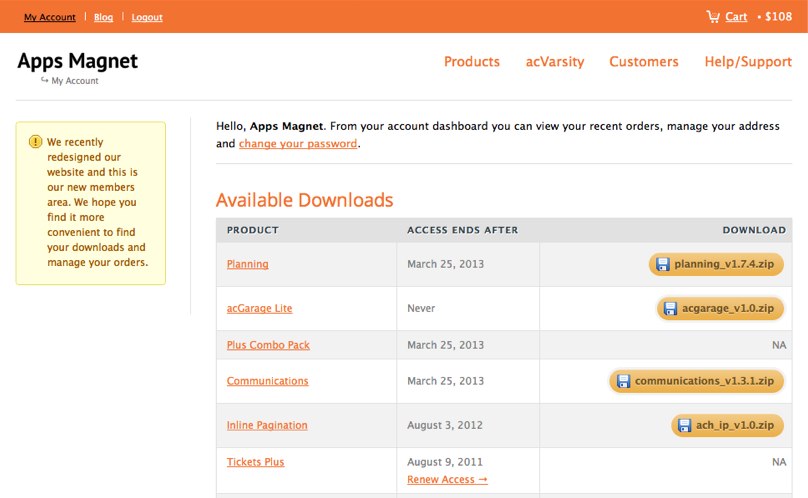Screen dimensions: 808x498
Task: Click disk icon on communications_v1.3.1.zip button
Action: click(624, 381)
